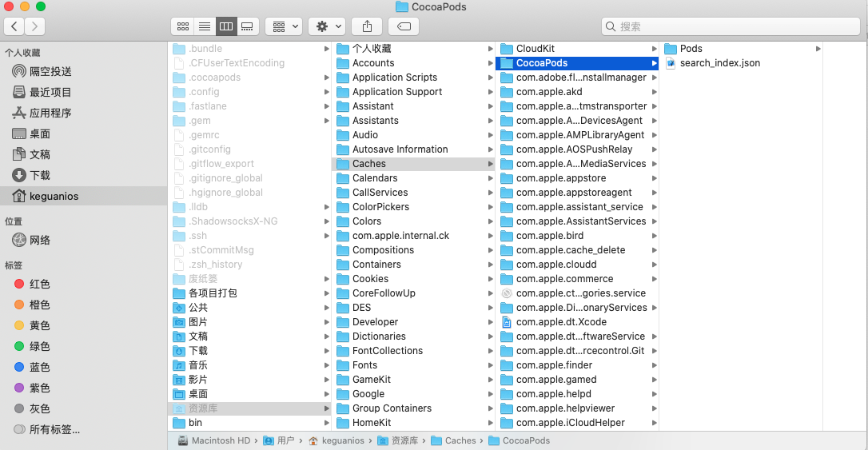Select the Developer folder
Screen dimensions: 868x450
[413, 322]
